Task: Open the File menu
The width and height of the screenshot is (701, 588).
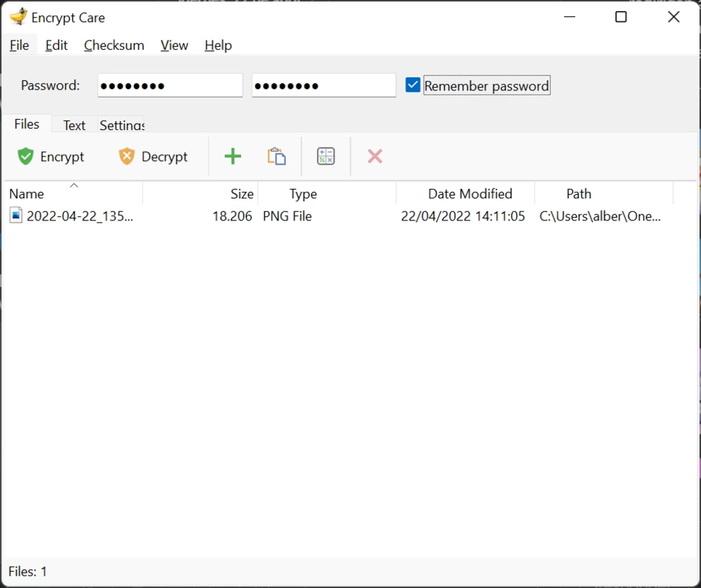Action: point(19,46)
